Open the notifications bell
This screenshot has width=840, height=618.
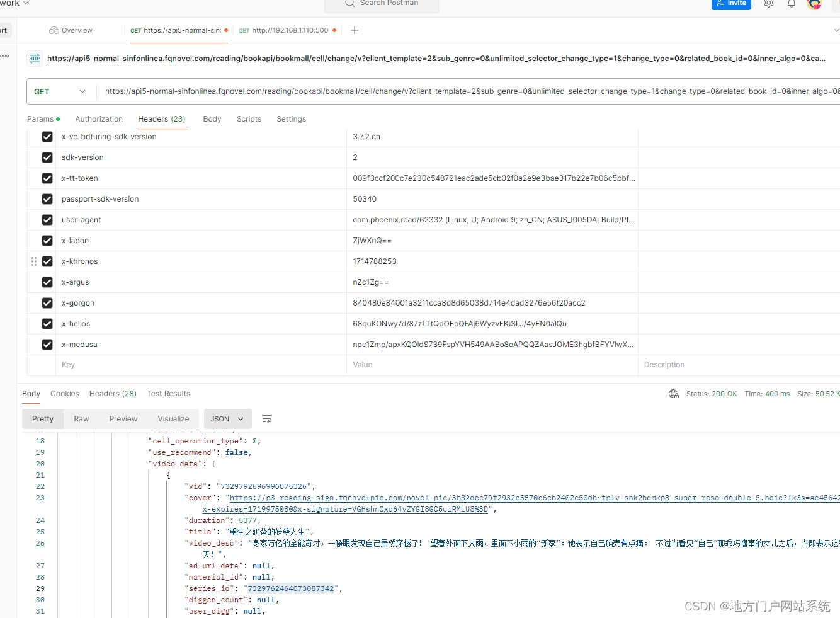(x=792, y=4)
